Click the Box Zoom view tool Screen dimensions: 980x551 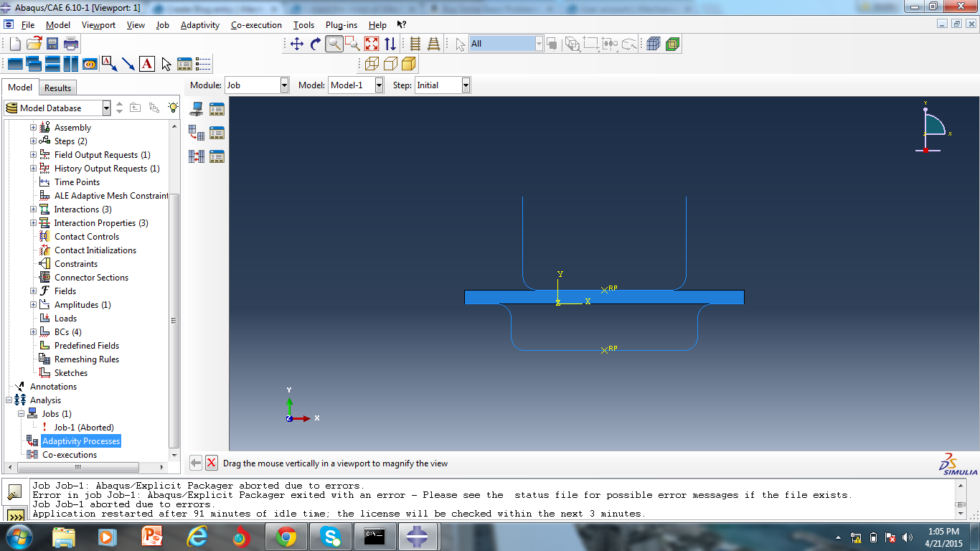(x=353, y=44)
